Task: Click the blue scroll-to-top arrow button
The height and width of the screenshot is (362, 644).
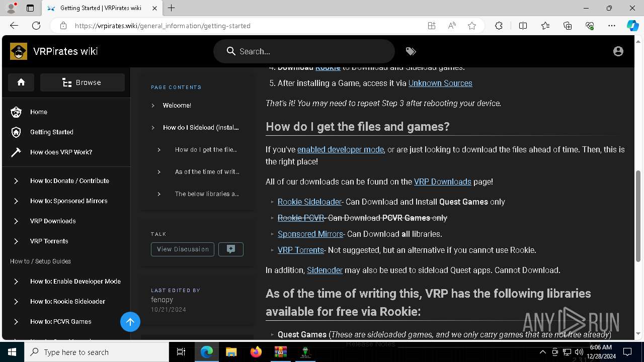Action: tap(130, 322)
